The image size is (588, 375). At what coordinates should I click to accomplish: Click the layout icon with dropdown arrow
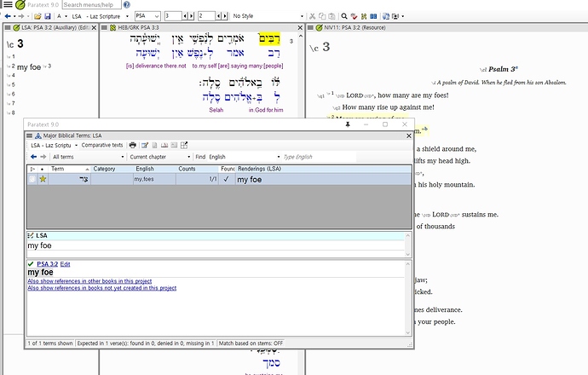397,16
